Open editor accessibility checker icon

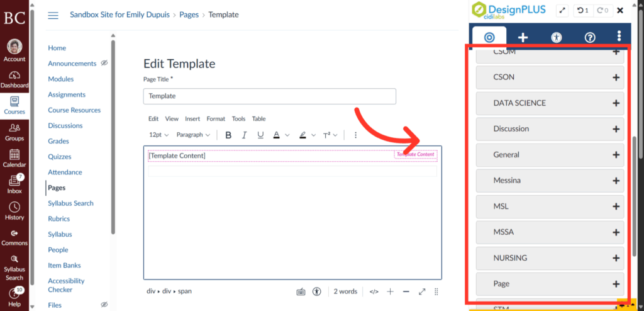coord(316,291)
